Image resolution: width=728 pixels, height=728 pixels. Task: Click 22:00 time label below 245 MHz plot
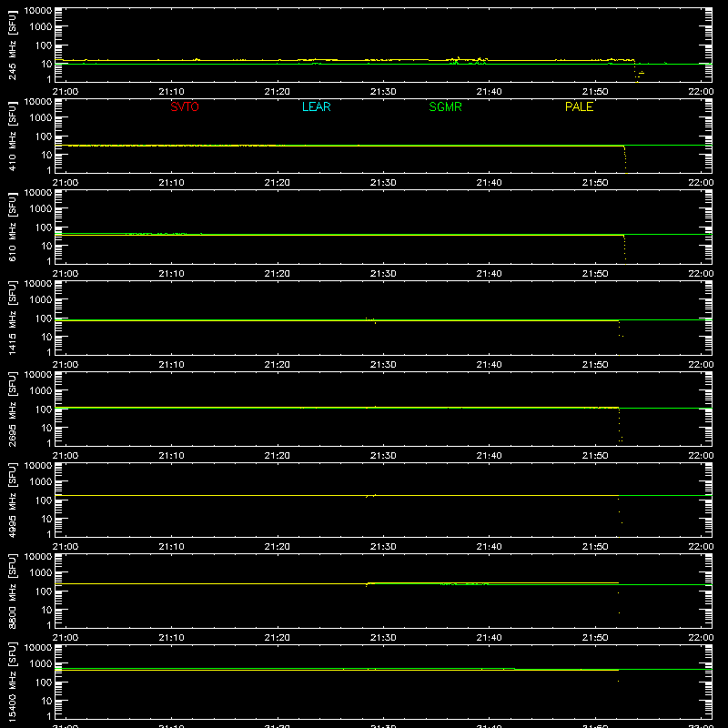pos(701,92)
